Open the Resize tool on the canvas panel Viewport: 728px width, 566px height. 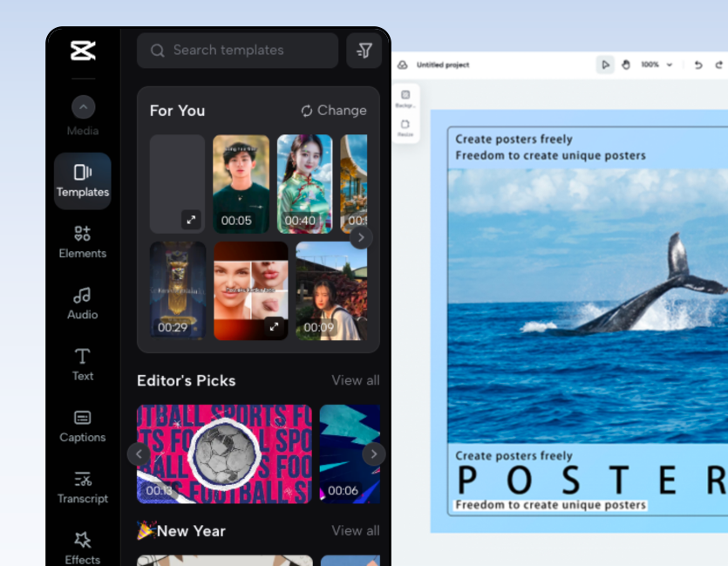405,127
